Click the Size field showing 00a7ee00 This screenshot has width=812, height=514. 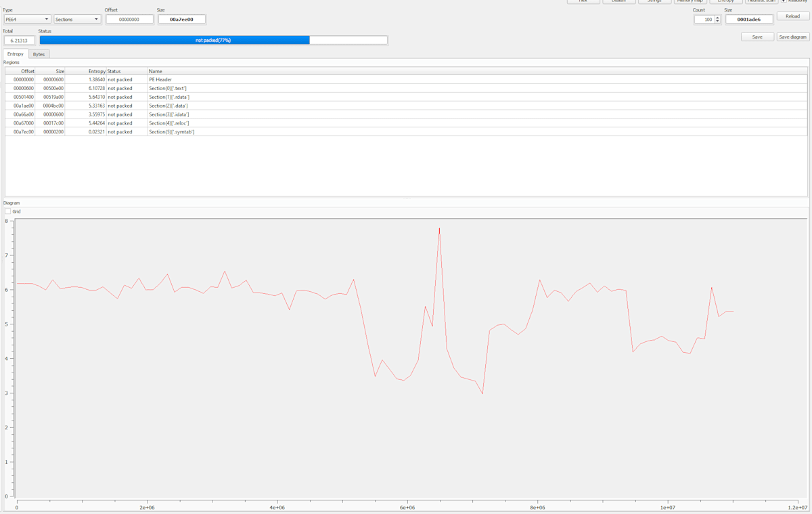181,20
